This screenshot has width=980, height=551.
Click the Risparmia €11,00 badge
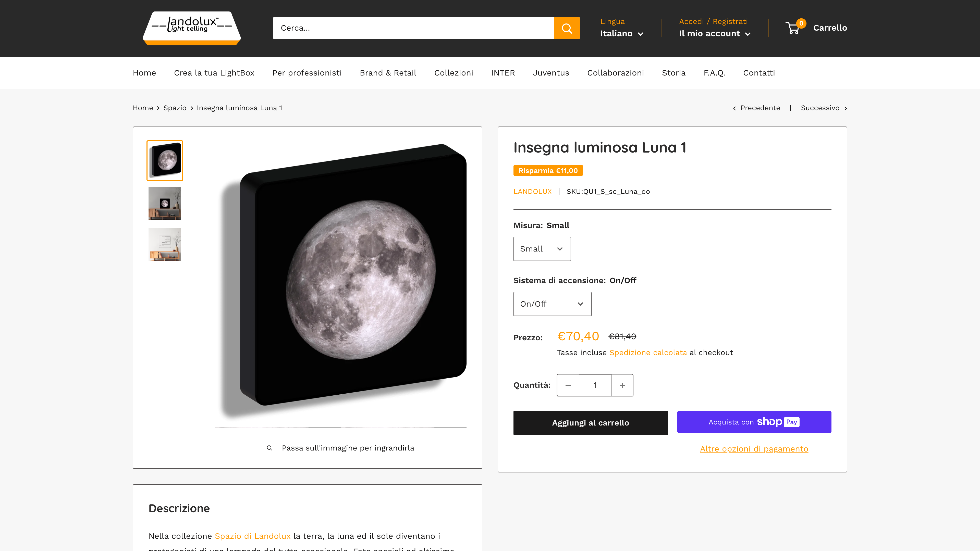tap(547, 170)
